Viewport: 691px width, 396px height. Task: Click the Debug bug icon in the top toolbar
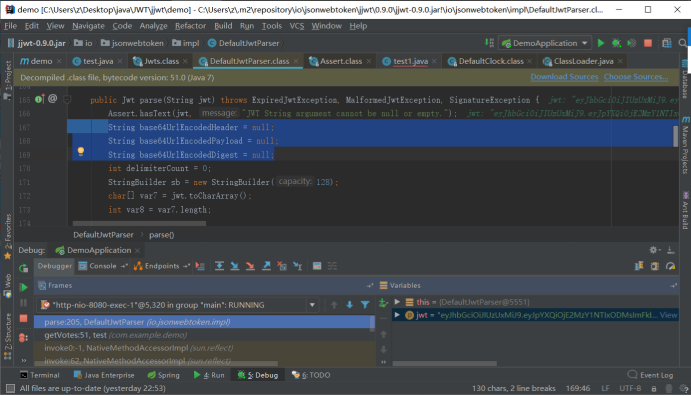pos(616,43)
